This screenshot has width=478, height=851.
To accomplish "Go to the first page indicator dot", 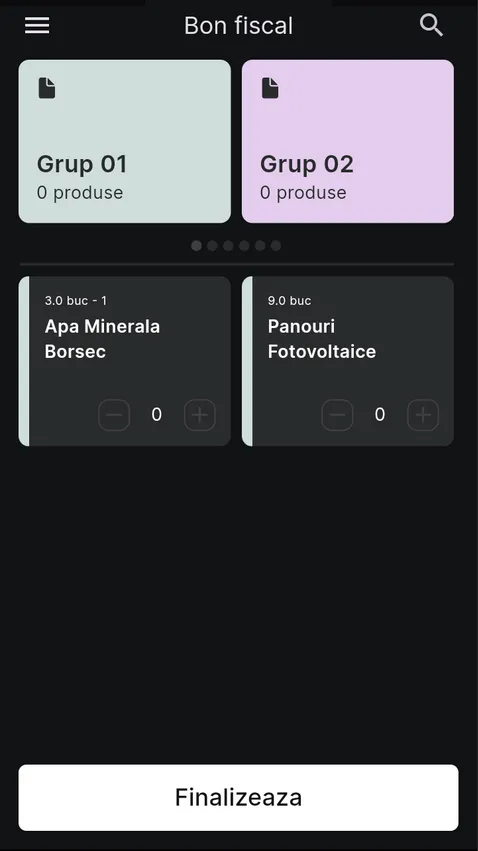I will click(x=196, y=246).
